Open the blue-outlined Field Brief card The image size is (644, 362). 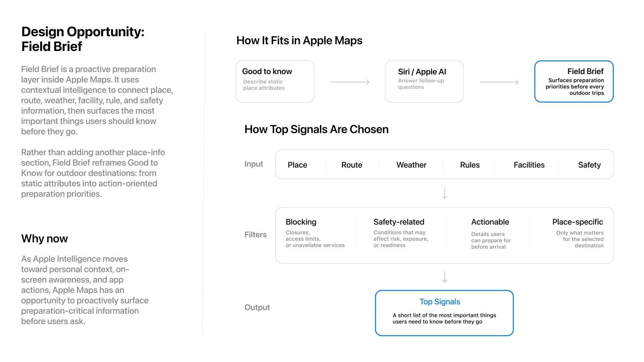(574, 81)
